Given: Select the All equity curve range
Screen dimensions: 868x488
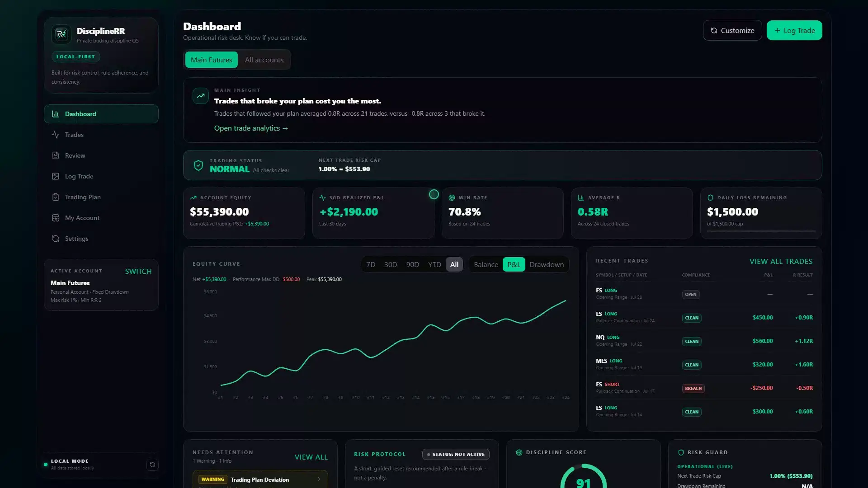Looking at the screenshot, I should (454, 265).
